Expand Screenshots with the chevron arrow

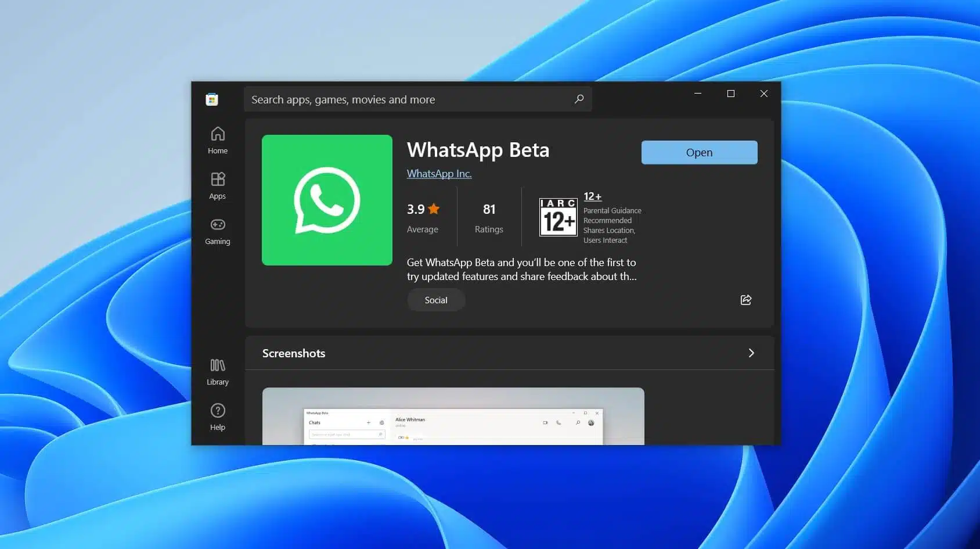pyautogui.click(x=751, y=353)
